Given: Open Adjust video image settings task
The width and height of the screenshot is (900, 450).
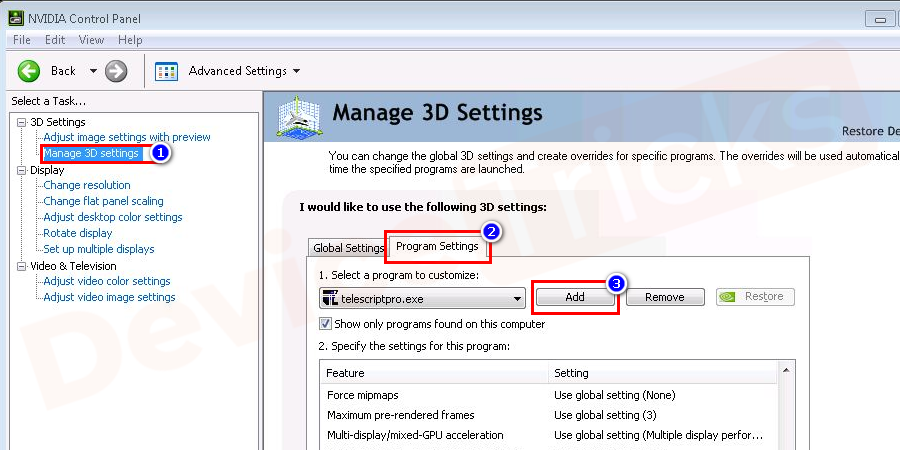Looking at the screenshot, I should point(109,297).
